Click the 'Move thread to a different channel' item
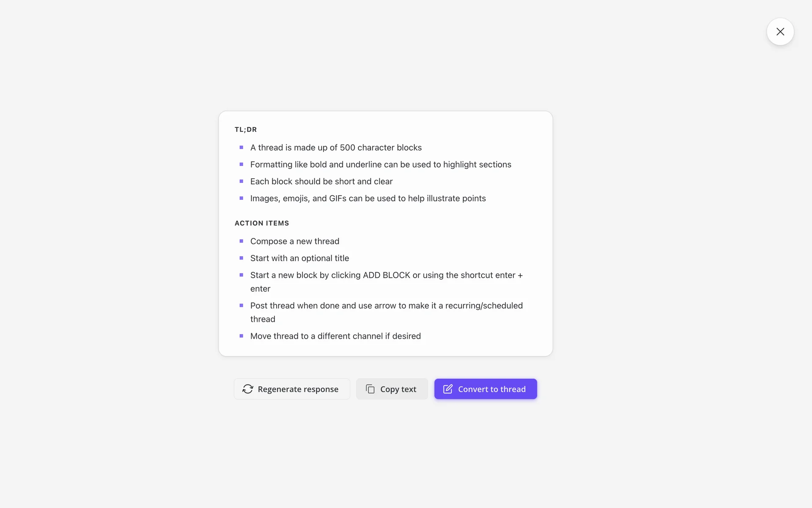Screen dimensions: 812x508 pyautogui.click(x=335, y=336)
